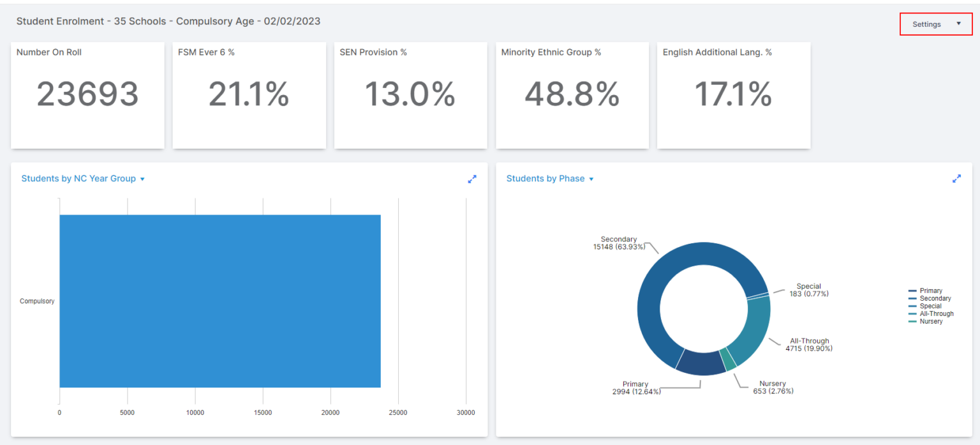Select the English Additional Lang. % card

[734, 95]
